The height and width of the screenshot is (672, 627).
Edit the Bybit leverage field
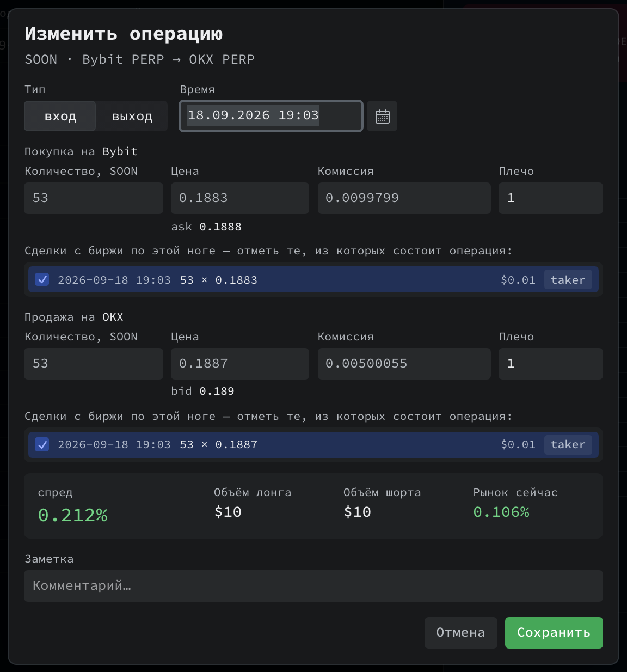tap(551, 198)
